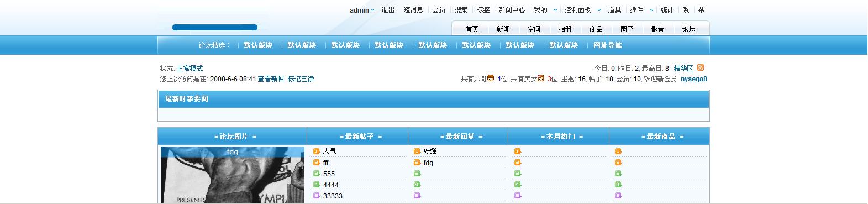Expand the 我的 dropdown arrow
Image resolution: width=868 pixels, height=204 pixels.
point(555,10)
